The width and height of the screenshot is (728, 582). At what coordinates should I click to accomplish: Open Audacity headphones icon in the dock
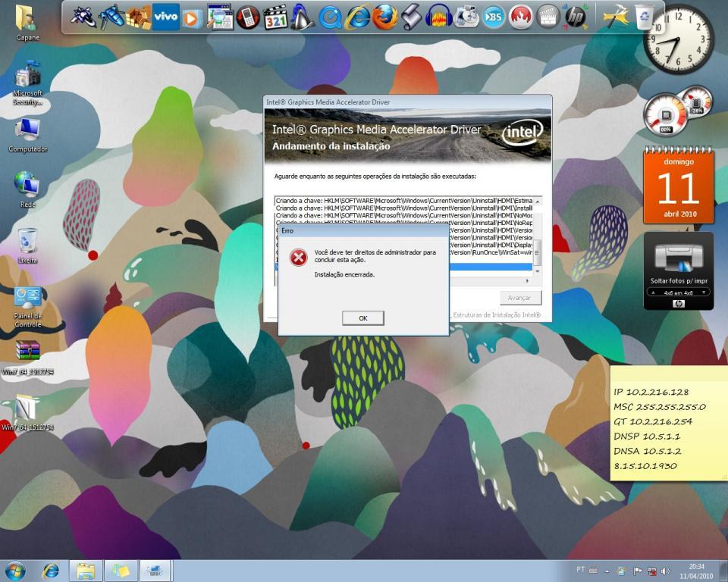click(438, 17)
